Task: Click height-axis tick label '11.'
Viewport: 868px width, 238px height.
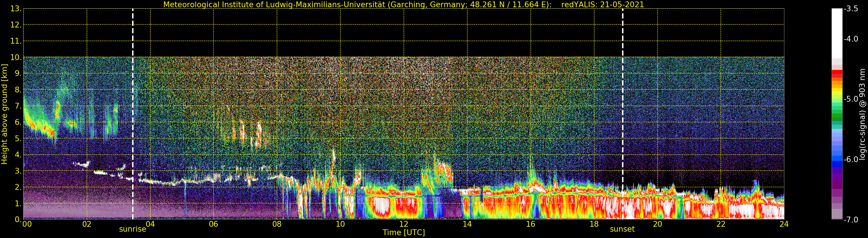Action: [x=16, y=41]
